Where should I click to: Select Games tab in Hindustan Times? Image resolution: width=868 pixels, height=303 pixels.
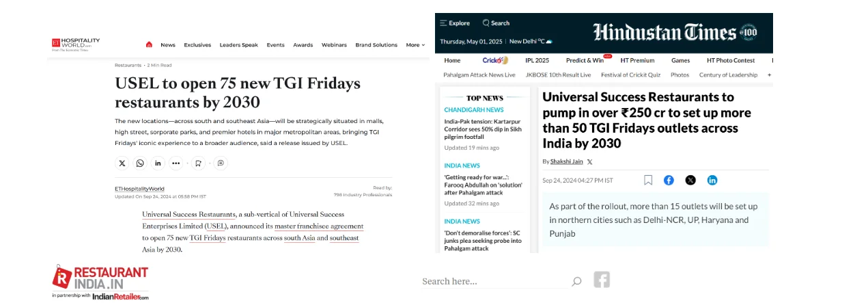681,60
